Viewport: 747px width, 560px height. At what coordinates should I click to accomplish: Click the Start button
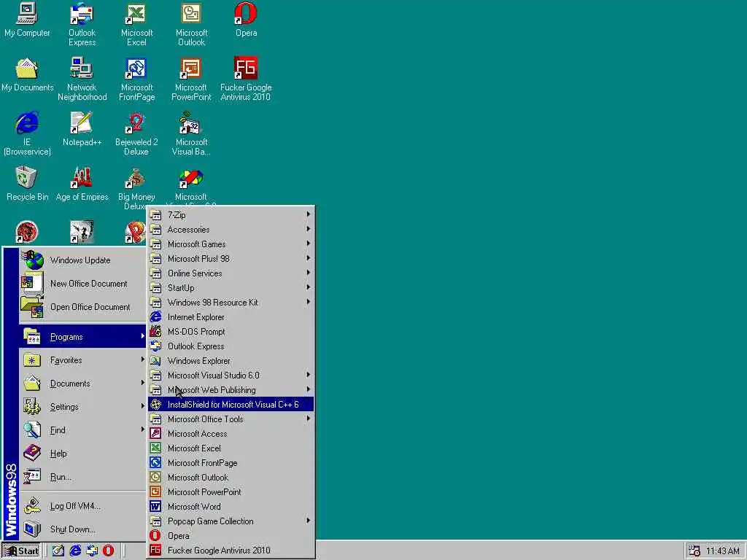pyautogui.click(x=21, y=551)
